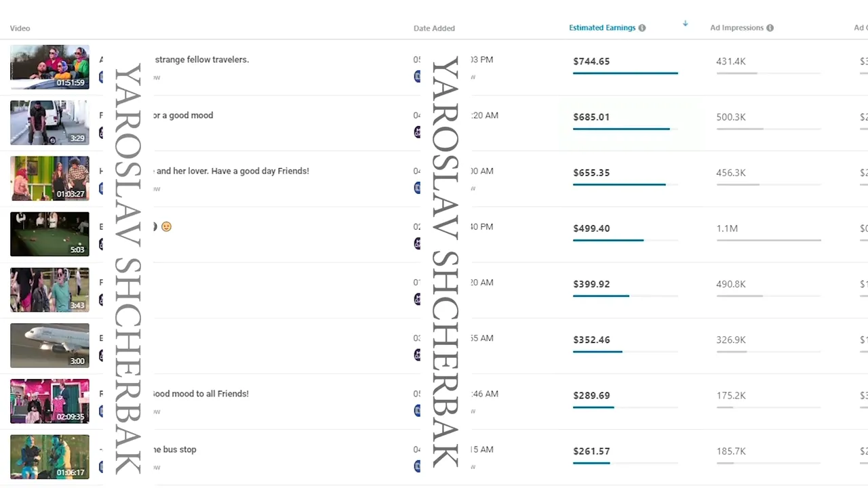Open the 3:00 airplane video thumbnail

[x=50, y=345]
